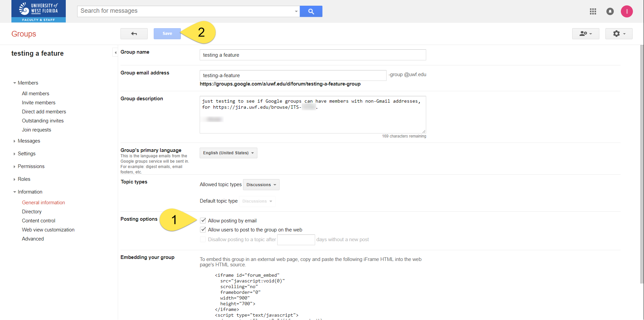Click the Save button
Screen dimensions: 644x320
(x=167, y=34)
